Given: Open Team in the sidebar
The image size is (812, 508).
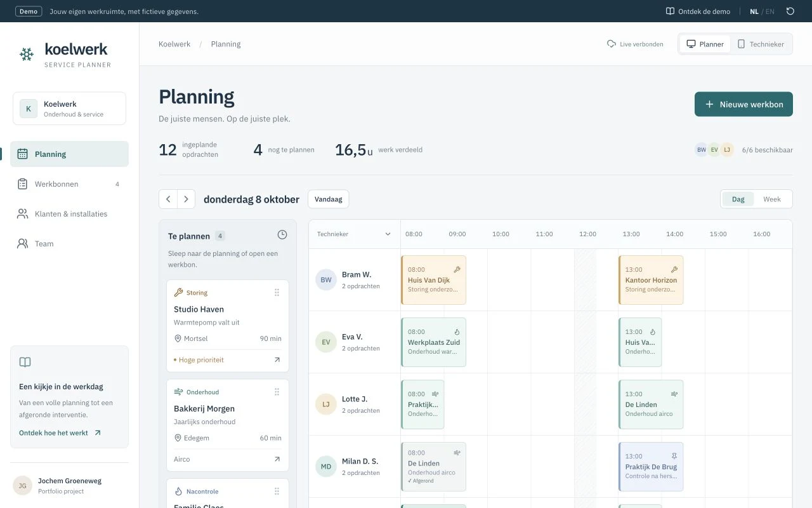Looking at the screenshot, I should click(x=69, y=244).
